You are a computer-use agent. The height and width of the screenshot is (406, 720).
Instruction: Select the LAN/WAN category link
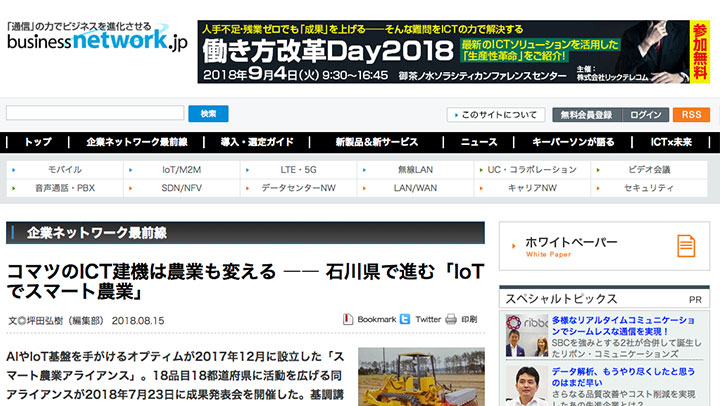(x=415, y=188)
